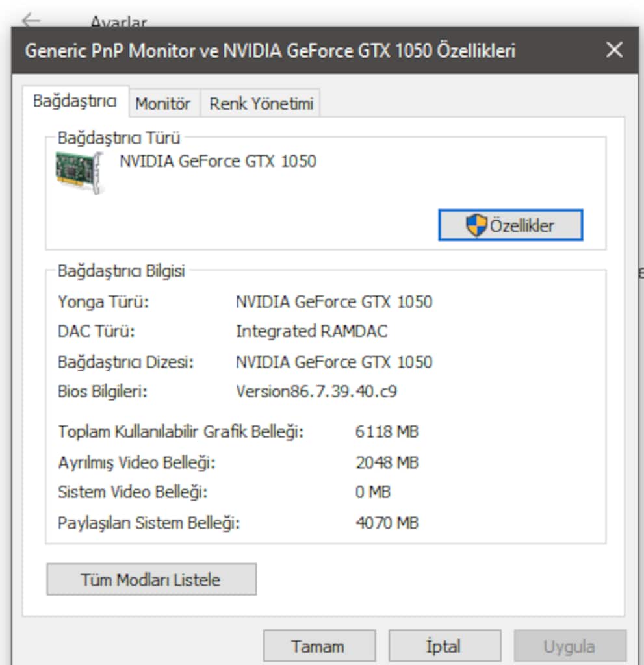Click the Sistem Video Belleği label

133,492
